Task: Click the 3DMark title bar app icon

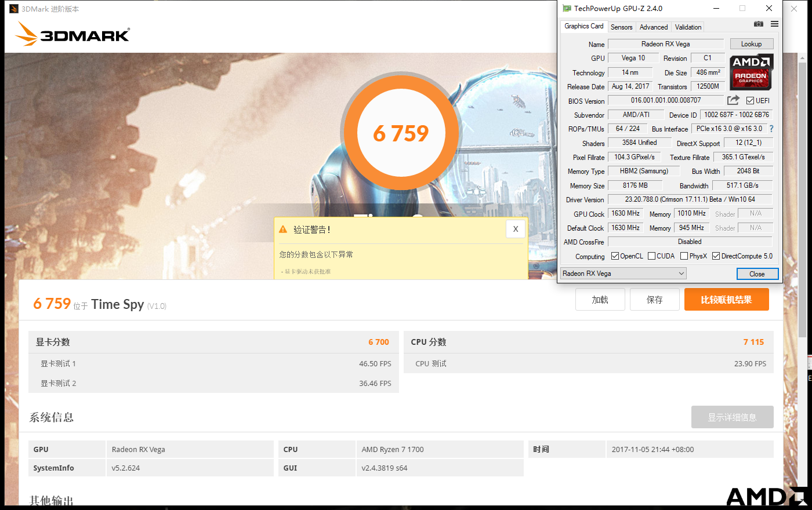Action: (14, 9)
